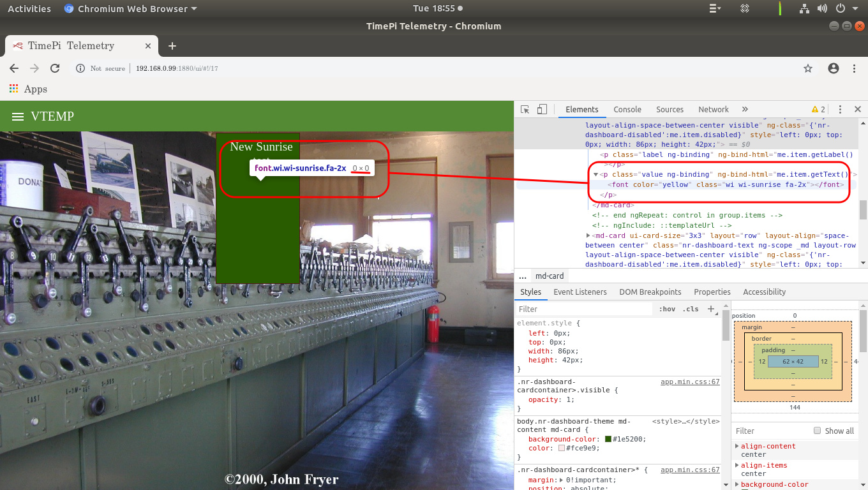Viewport: 868px width, 490px height.
Task: Click the "opacity: 1" style declaration
Action: (552, 399)
